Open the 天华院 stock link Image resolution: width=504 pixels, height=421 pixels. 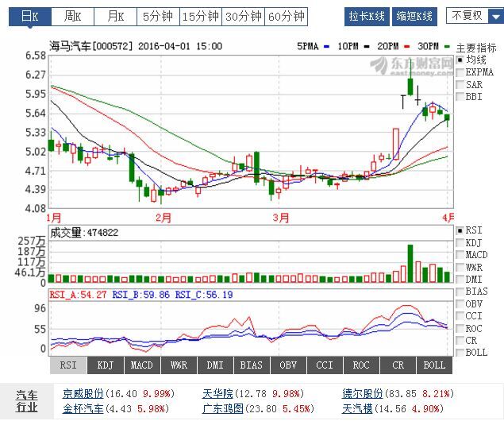pos(217,393)
